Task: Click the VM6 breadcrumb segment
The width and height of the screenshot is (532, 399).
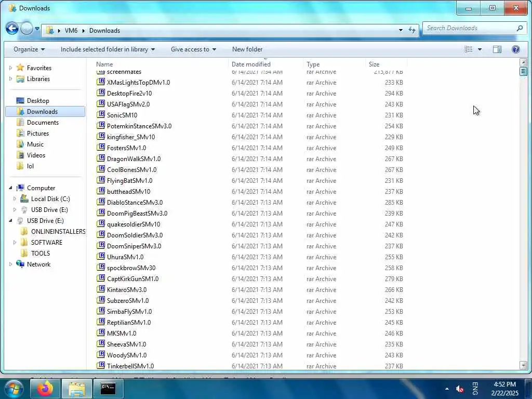Action: 71,31
